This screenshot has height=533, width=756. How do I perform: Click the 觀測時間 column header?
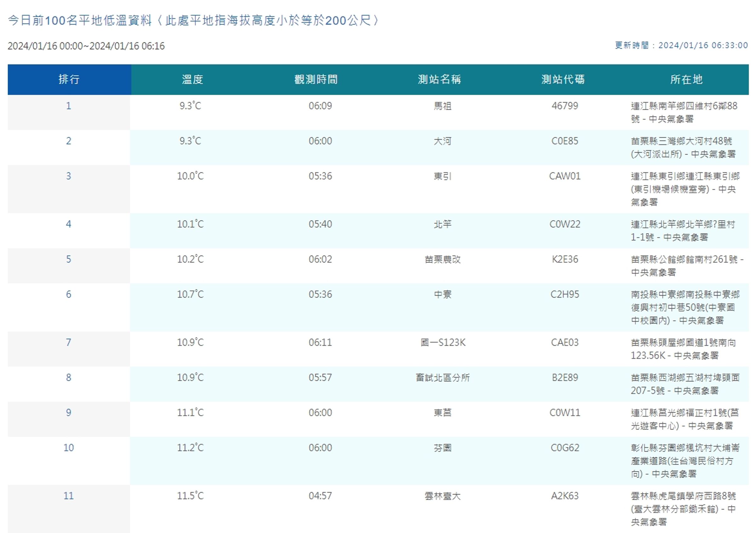pyautogui.click(x=316, y=79)
